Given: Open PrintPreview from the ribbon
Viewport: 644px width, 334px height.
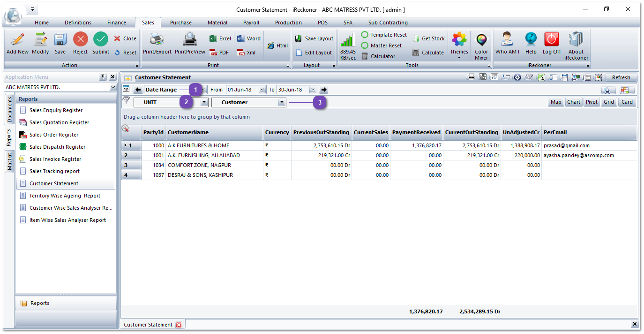Looking at the screenshot, I should (x=190, y=40).
